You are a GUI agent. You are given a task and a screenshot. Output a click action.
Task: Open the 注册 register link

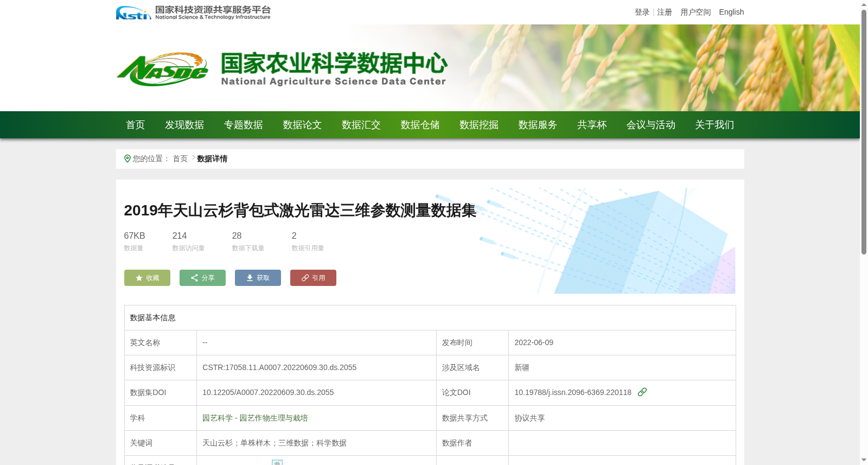(665, 12)
